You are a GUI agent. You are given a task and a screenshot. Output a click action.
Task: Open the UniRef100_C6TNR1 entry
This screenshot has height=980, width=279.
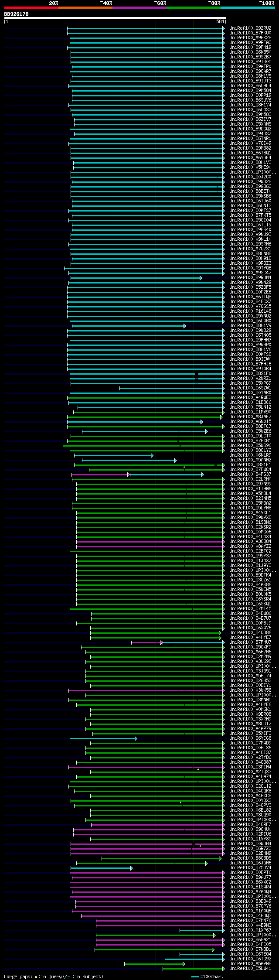click(250, 138)
